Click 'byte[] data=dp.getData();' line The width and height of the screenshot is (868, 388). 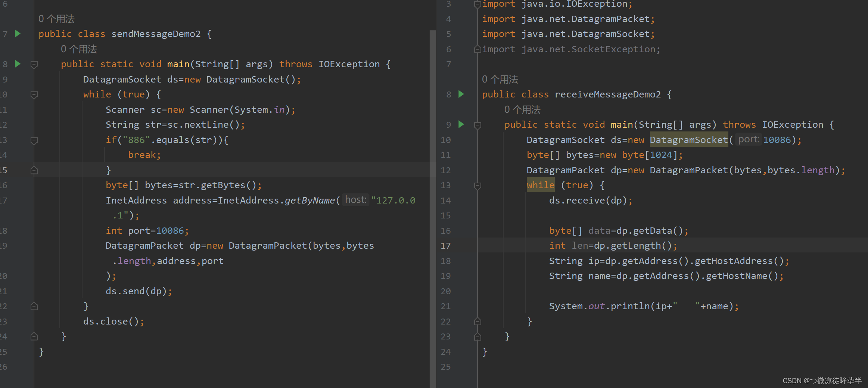(619, 231)
